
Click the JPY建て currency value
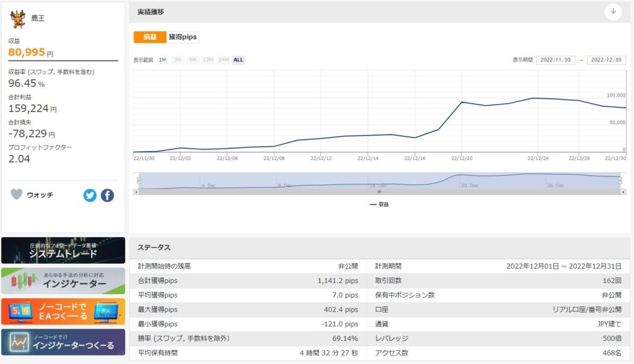[609, 324]
